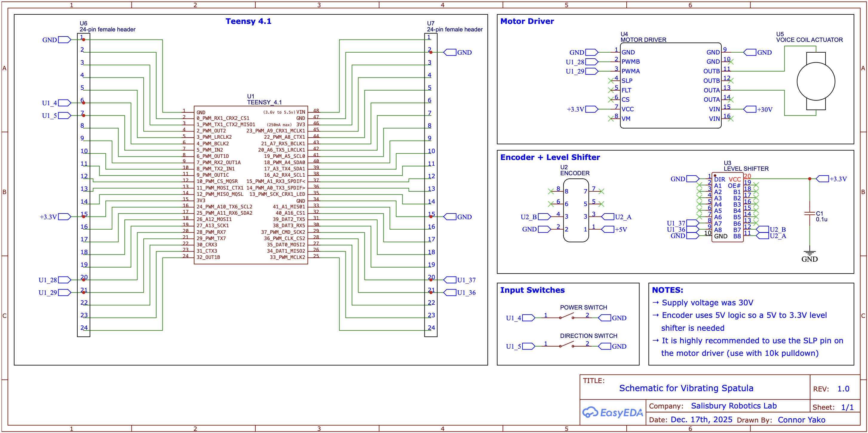868x433 pixels.
Task: Click the voice coil actuator motor symbol
Action: (815, 81)
